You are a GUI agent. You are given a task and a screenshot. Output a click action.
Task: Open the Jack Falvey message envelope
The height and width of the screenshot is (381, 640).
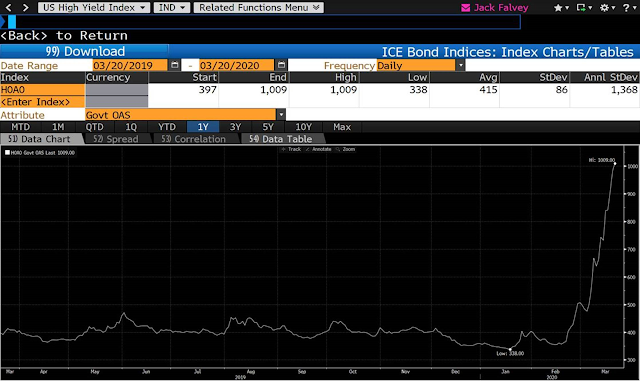pos(465,8)
